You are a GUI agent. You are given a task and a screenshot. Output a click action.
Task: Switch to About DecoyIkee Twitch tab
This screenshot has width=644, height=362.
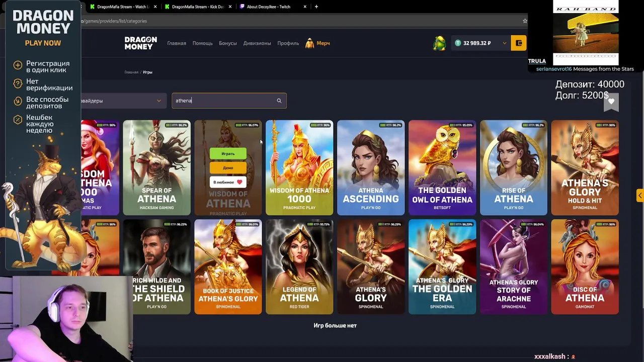pos(273,7)
